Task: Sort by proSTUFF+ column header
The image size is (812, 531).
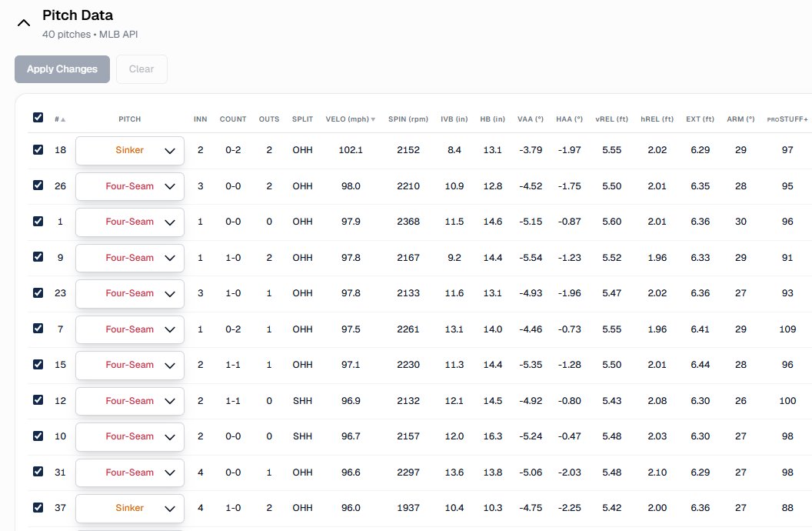Action: point(787,119)
